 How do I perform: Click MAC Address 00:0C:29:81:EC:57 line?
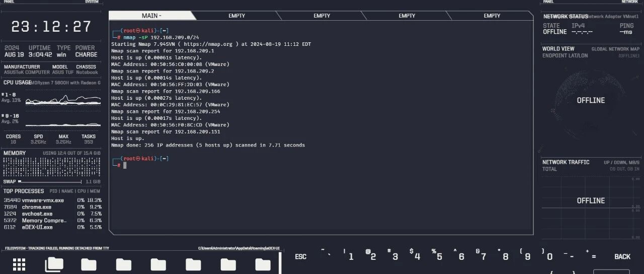point(170,105)
